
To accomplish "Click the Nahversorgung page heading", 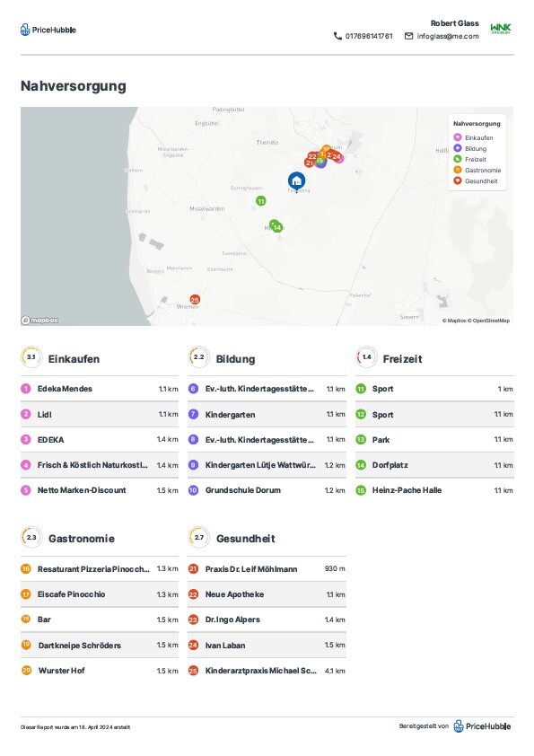I will [74, 86].
